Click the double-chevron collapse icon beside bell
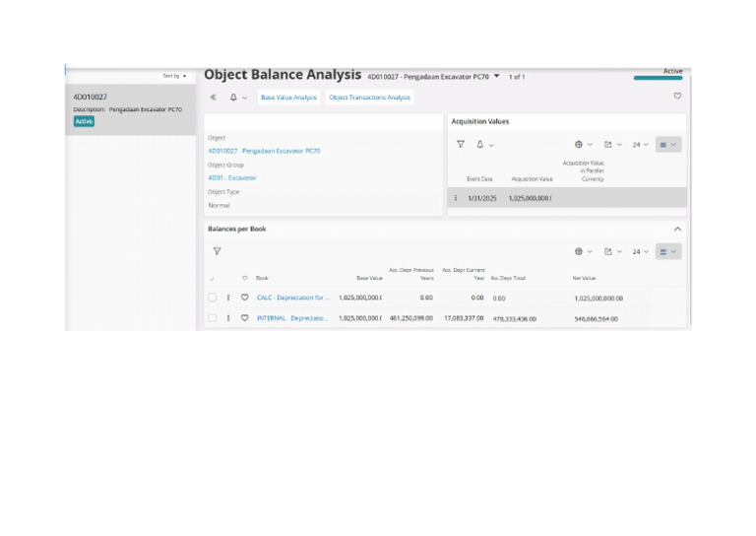This screenshot has height=536, width=756. (213, 97)
